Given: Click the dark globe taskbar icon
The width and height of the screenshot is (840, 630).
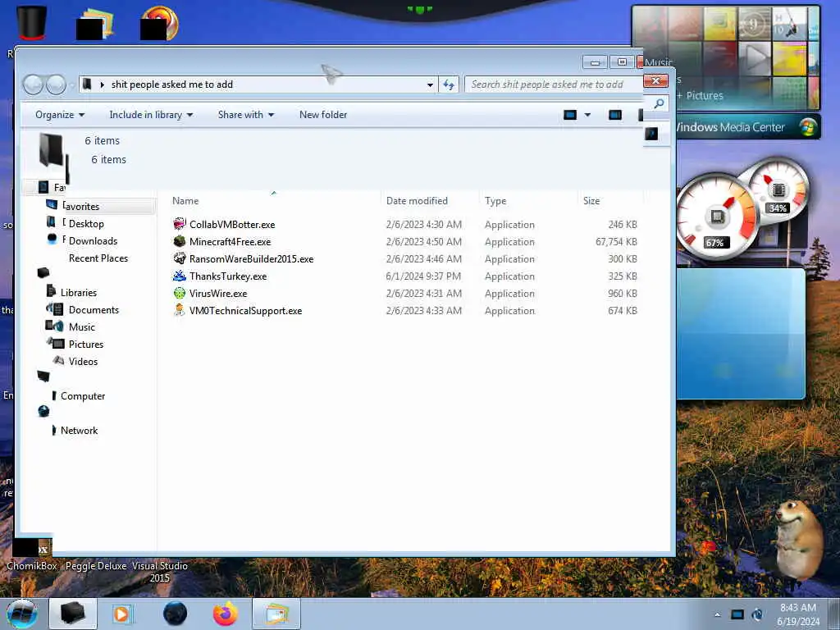Looking at the screenshot, I should coord(175,614).
